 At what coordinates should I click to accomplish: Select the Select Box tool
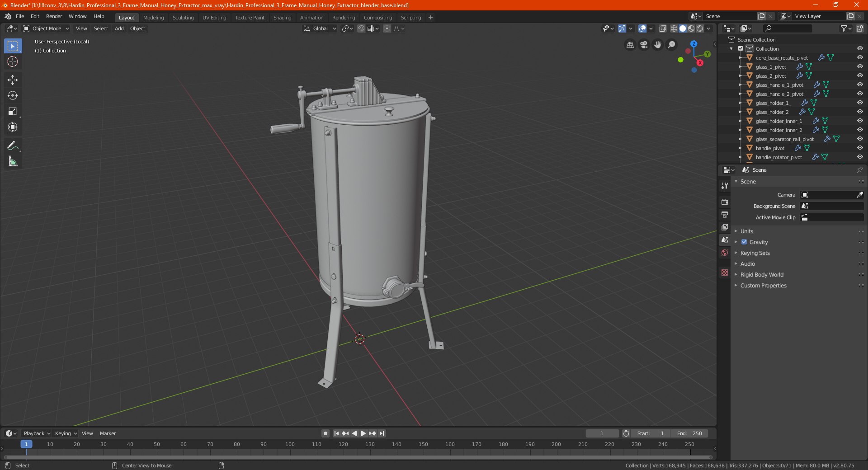[13, 46]
